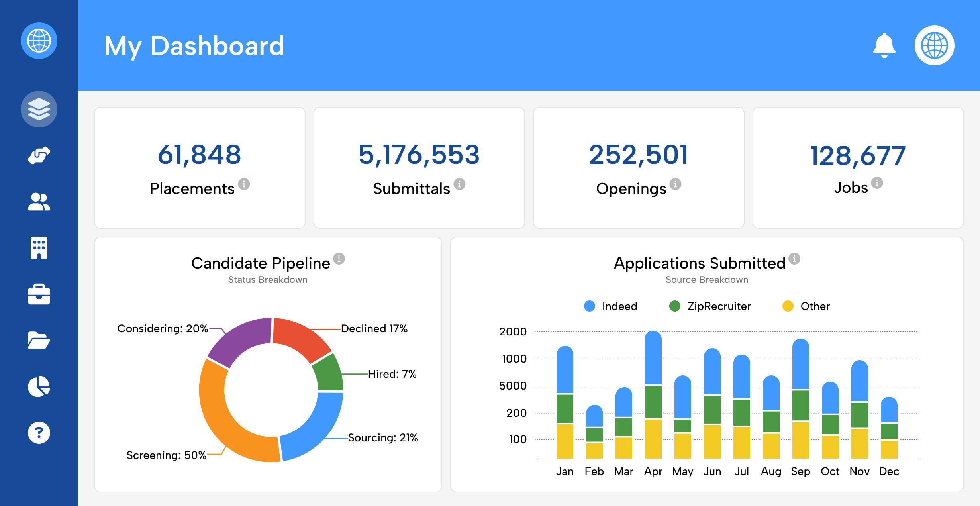Open the Submittals 5,176,553 card
Viewport: 980px width, 506px height.
[x=419, y=168]
